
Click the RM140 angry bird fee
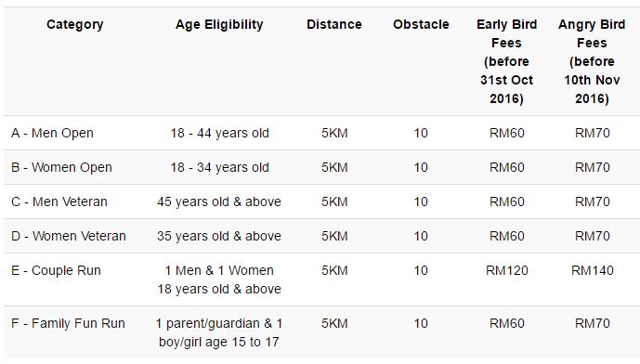pos(593,270)
